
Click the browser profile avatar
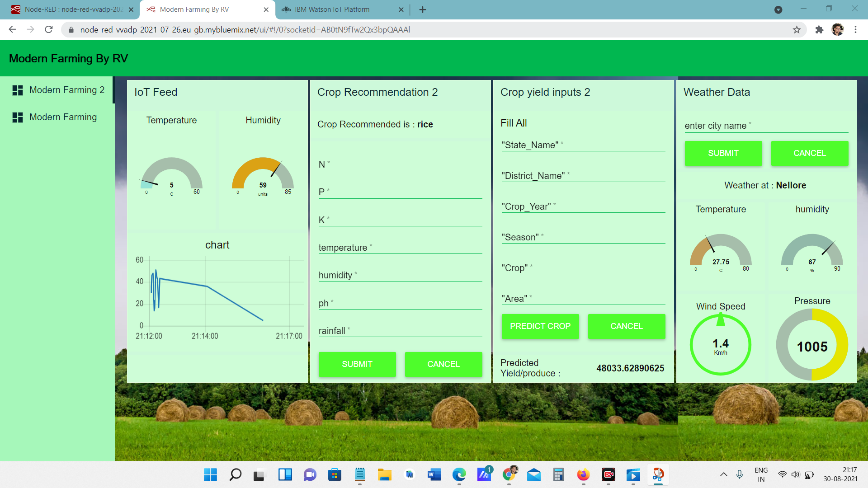(839, 29)
